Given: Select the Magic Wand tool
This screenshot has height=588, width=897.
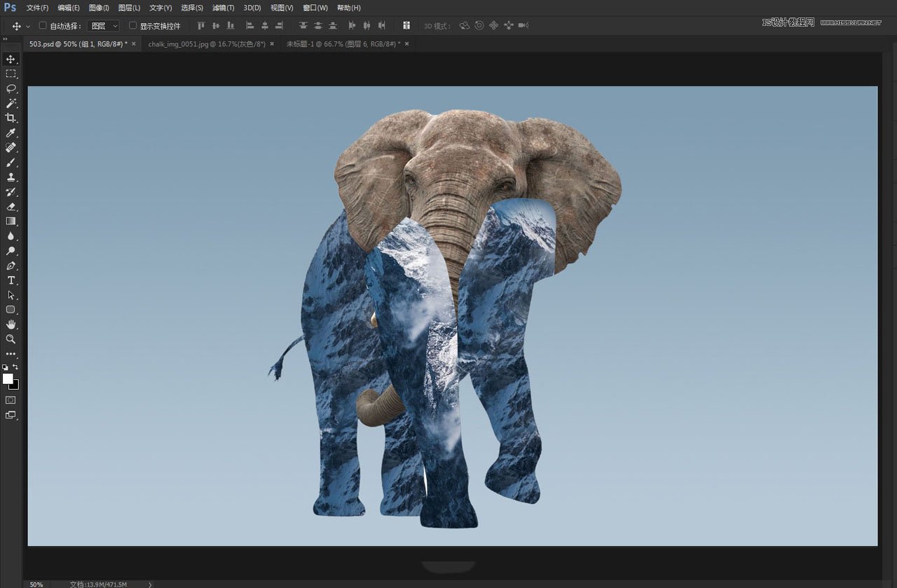Looking at the screenshot, I should click(x=11, y=103).
